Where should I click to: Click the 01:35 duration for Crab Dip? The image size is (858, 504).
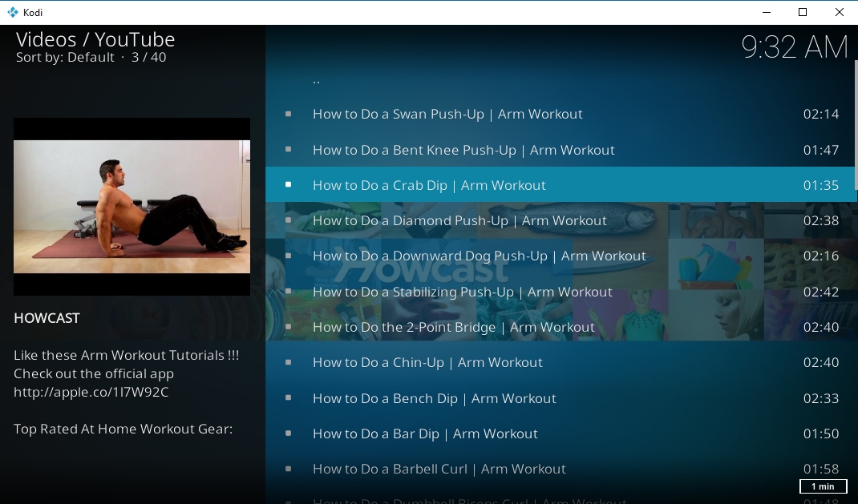click(x=821, y=185)
